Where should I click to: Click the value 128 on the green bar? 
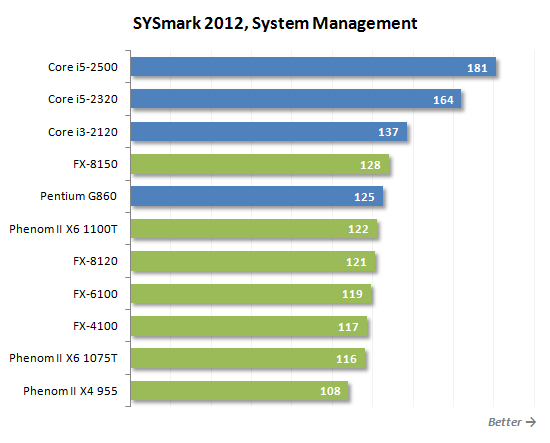pyautogui.click(x=370, y=165)
